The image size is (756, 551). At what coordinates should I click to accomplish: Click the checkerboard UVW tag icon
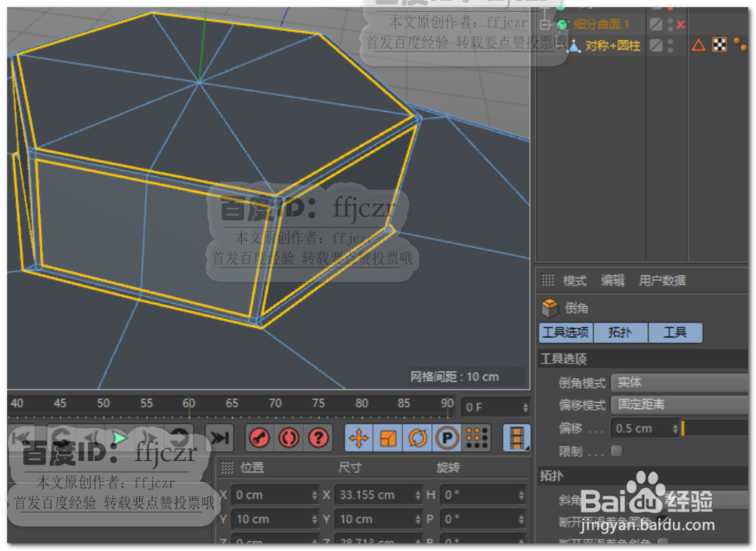coord(720,45)
